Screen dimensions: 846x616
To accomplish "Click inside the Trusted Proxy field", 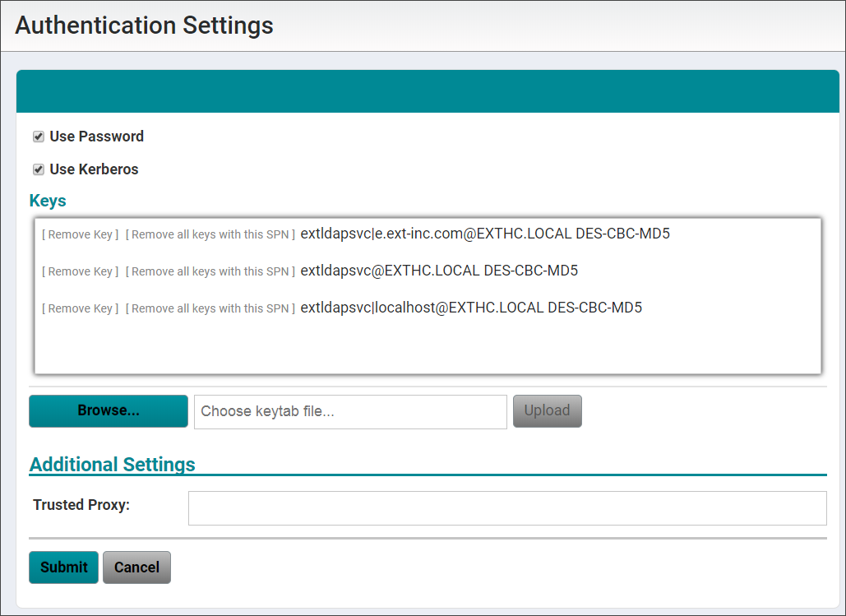I will coord(506,507).
